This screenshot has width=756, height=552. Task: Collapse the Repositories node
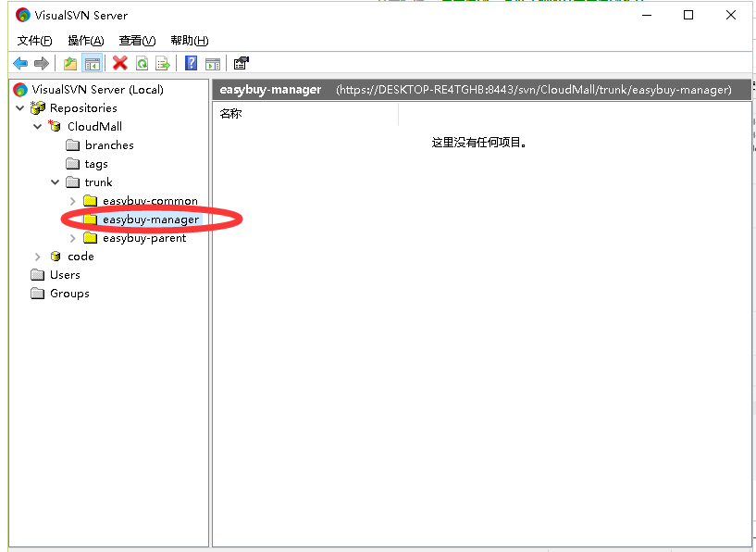[19, 107]
